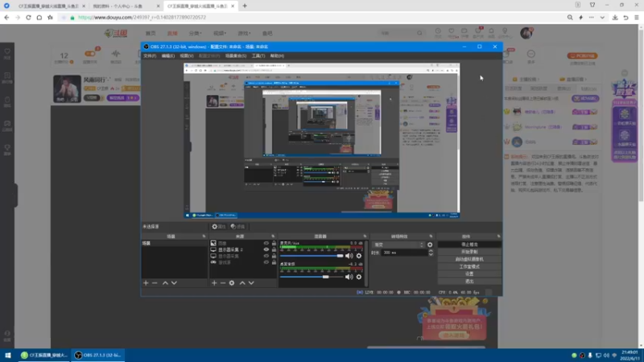The height and width of the screenshot is (362, 644).
Task: Lock the game capture source
Action: [x=274, y=262]
